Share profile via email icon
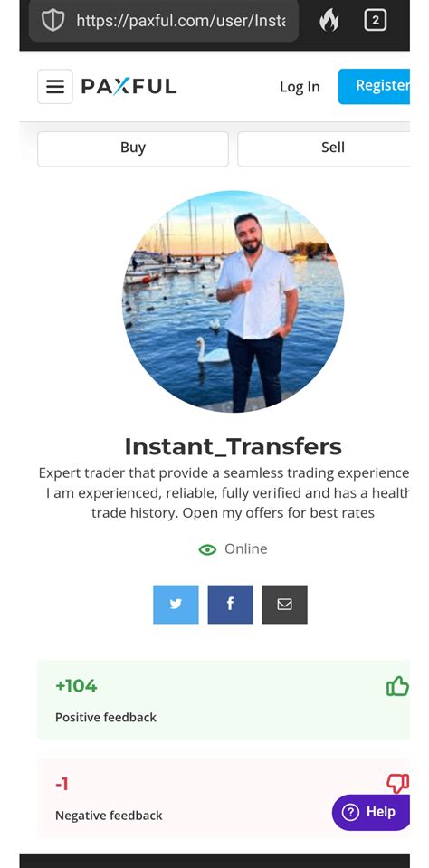Image resolution: width=429 pixels, height=868 pixels. click(x=284, y=605)
